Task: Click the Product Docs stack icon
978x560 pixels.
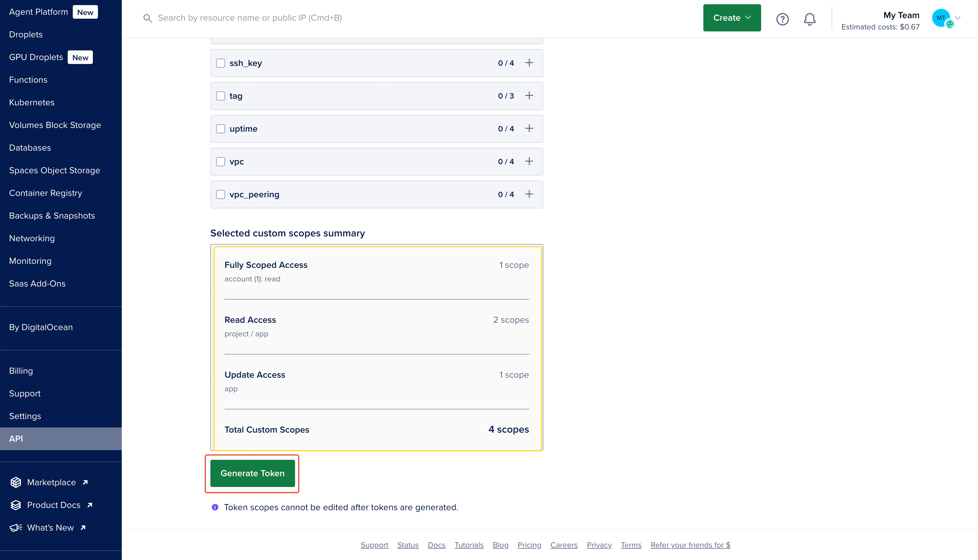Action: point(16,505)
